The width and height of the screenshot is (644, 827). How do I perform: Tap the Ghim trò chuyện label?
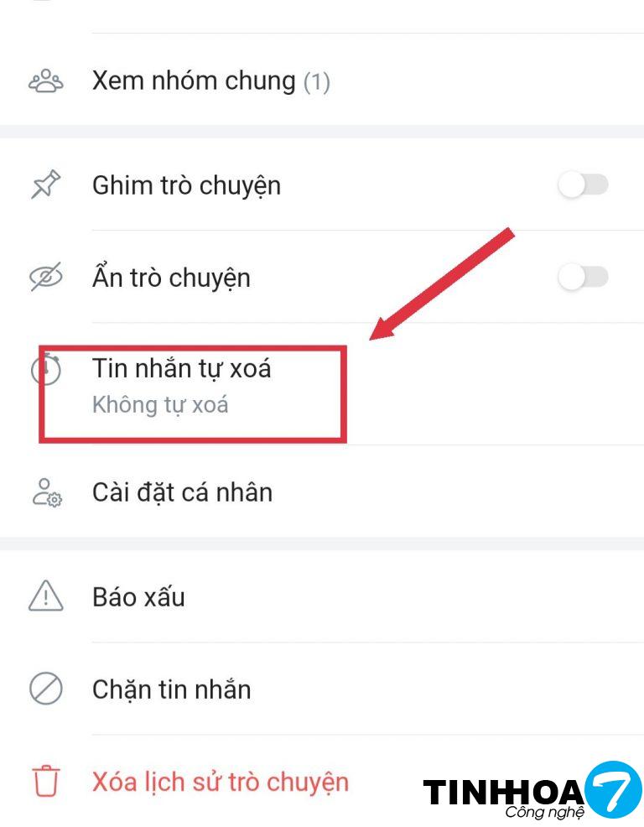[x=187, y=185]
